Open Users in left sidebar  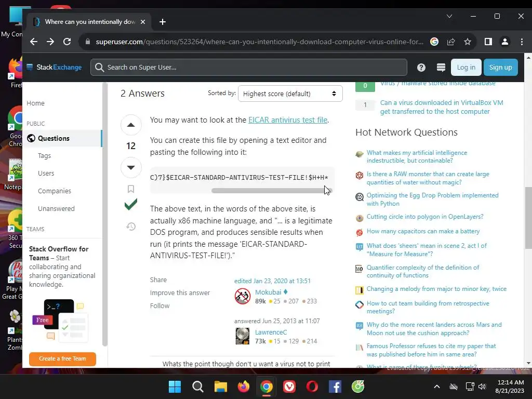pyautogui.click(x=46, y=174)
